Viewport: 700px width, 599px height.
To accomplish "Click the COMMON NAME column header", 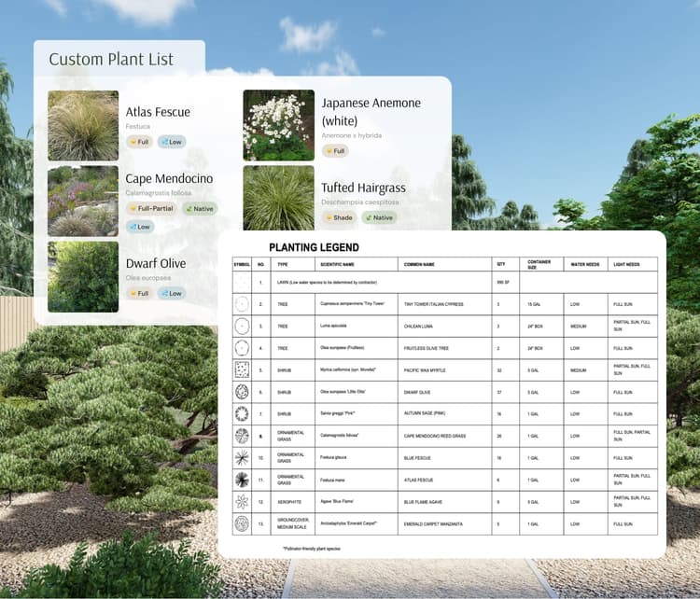I will (419, 264).
